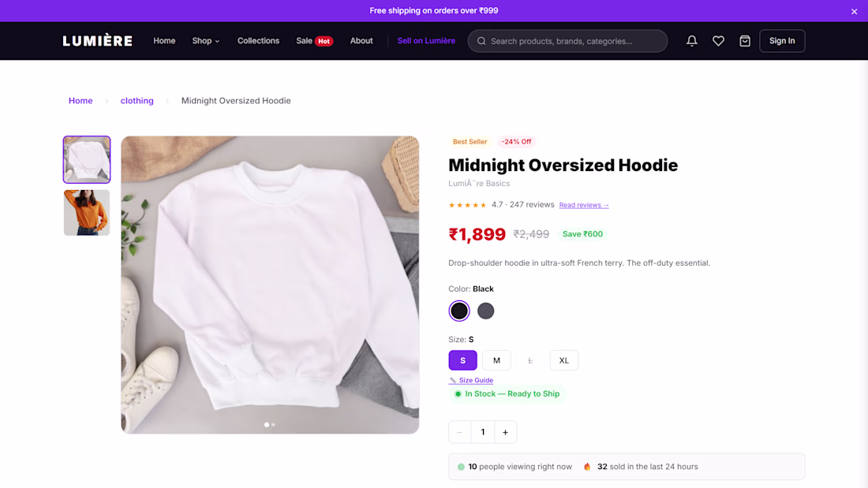Choose the dark gray color swatch
This screenshot has height=488, width=868.
(x=485, y=311)
